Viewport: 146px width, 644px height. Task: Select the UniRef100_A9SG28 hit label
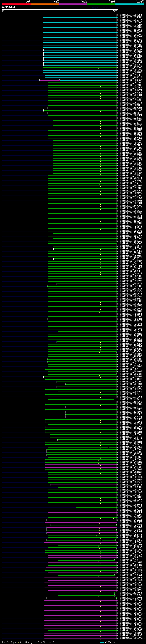click(x=131, y=77)
